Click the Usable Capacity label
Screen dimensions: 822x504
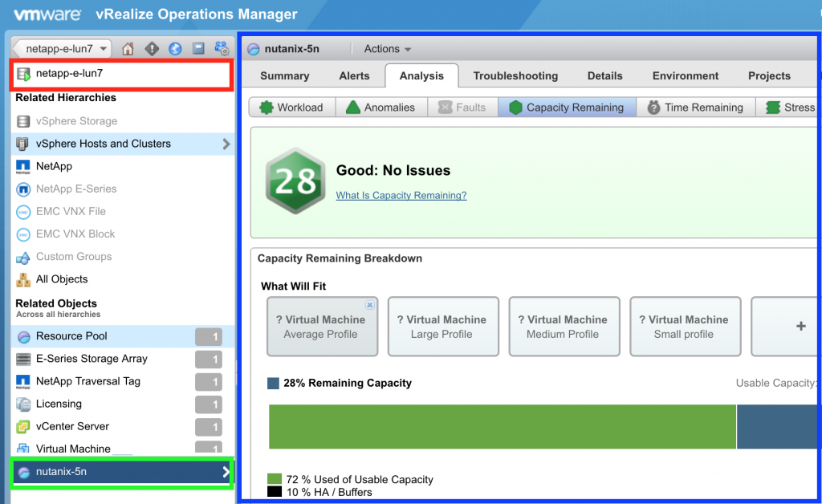(776, 383)
